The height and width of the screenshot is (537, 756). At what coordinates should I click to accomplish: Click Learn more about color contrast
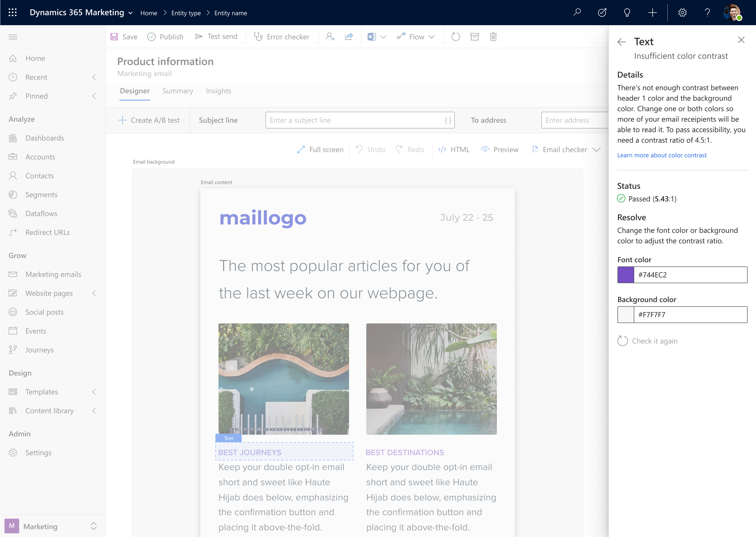(x=662, y=155)
